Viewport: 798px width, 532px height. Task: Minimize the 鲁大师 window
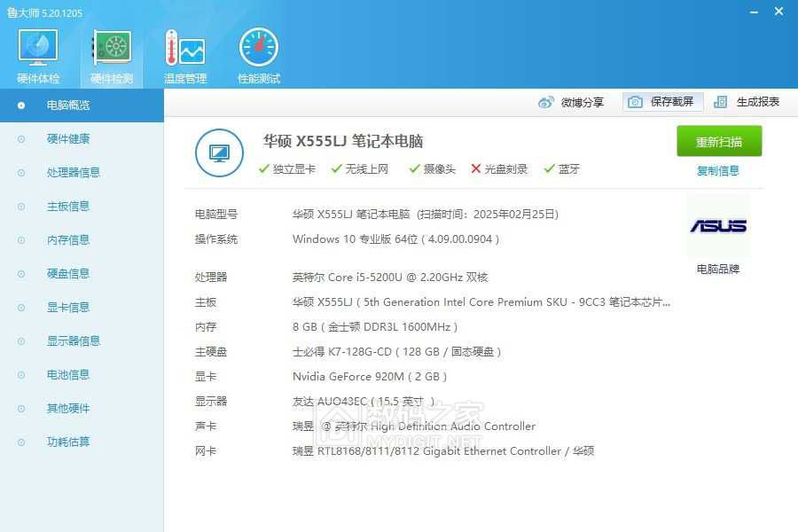754,12
